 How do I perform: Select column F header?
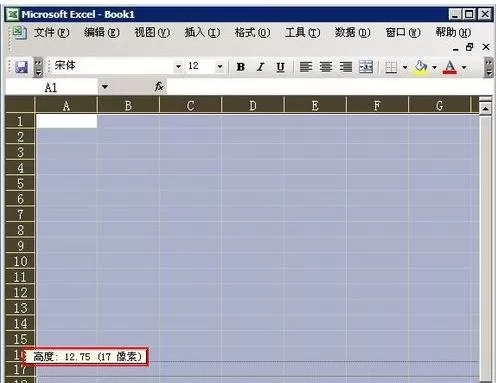pos(377,105)
